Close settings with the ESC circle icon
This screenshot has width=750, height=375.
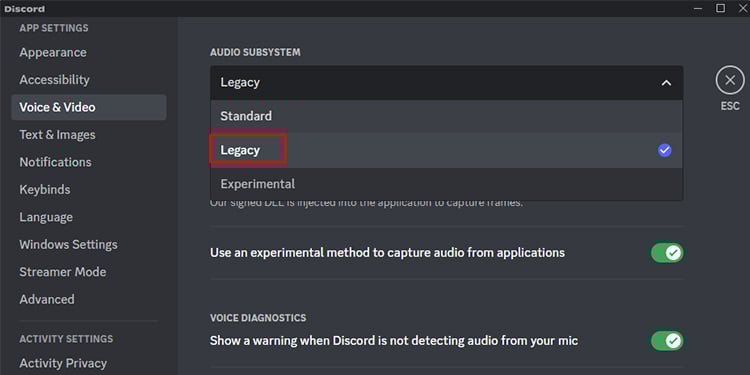(x=730, y=80)
